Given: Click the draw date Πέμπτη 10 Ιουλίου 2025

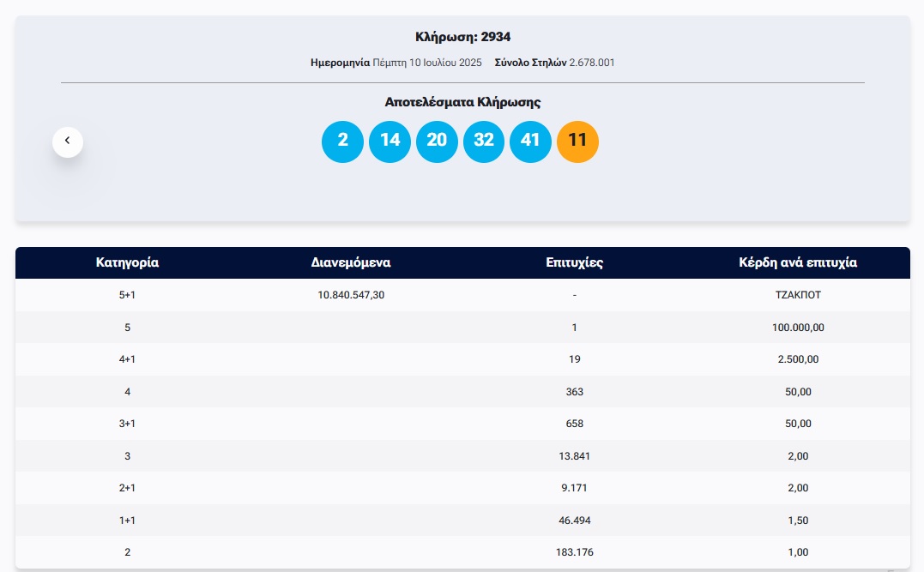Looking at the screenshot, I should pyautogui.click(x=427, y=63).
